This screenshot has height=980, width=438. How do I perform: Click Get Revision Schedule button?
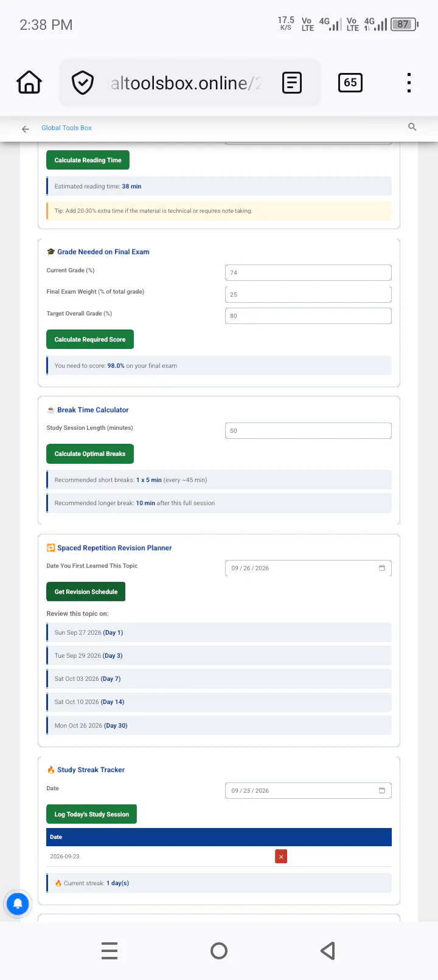coord(86,592)
